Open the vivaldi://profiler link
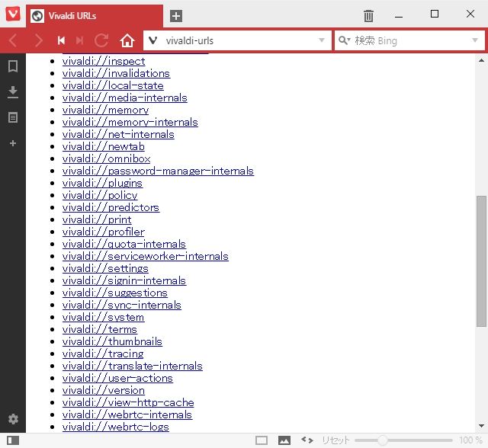Viewport: 488px width, 448px height. (104, 232)
